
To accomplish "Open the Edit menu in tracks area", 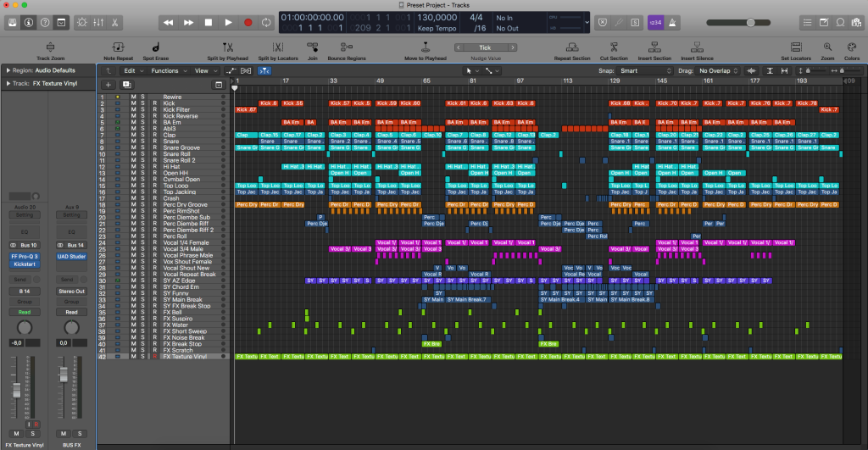I will pos(133,71).
